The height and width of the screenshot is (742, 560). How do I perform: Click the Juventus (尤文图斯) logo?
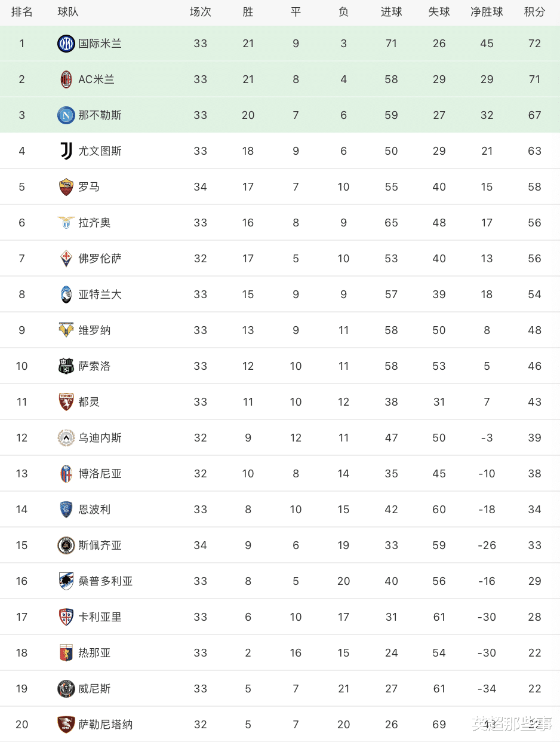point(66,151)
